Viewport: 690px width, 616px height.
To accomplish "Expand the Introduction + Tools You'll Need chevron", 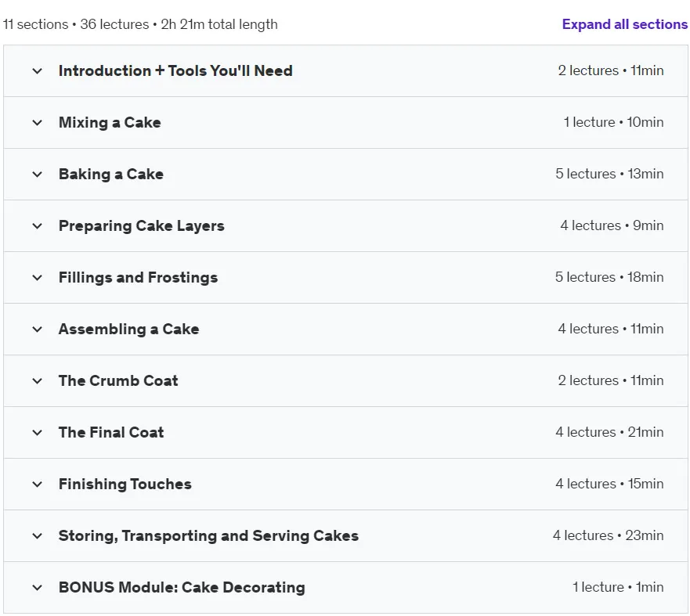I will coord(38,70).
